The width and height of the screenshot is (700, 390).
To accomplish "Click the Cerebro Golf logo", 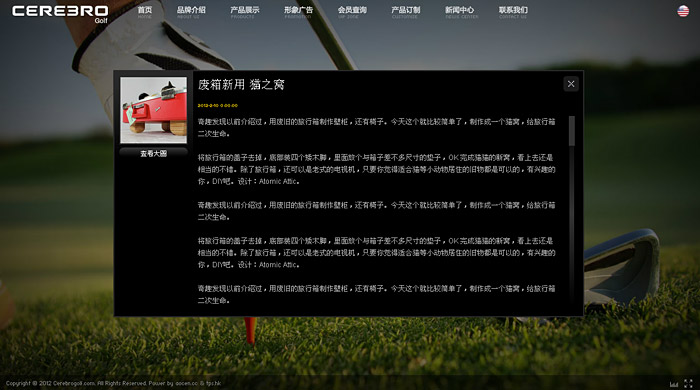I will tap(60, 13).
